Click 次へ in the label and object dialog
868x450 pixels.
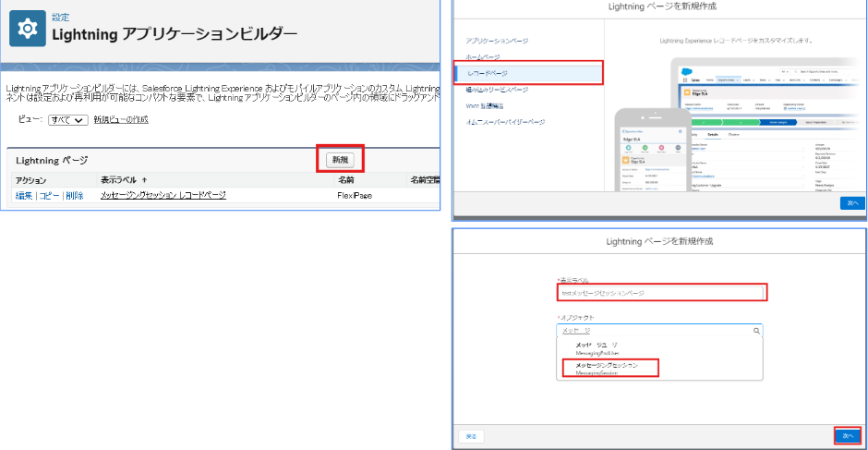(x=848, y=436)
